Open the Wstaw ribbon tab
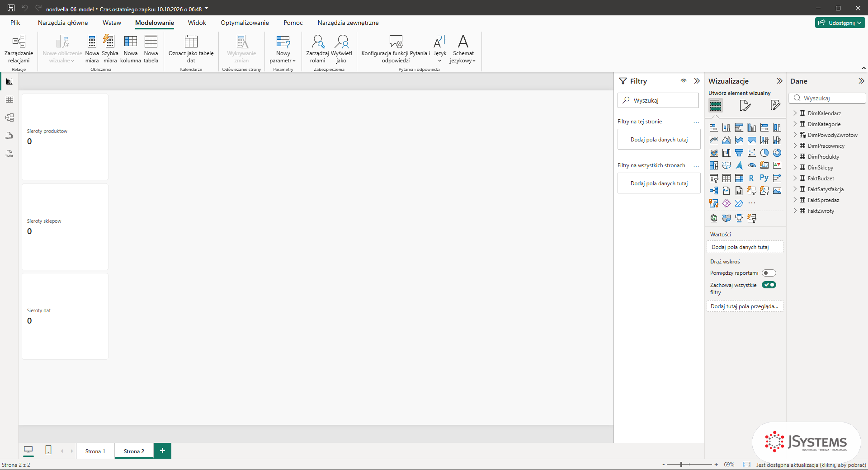 (x=112, y=23)
